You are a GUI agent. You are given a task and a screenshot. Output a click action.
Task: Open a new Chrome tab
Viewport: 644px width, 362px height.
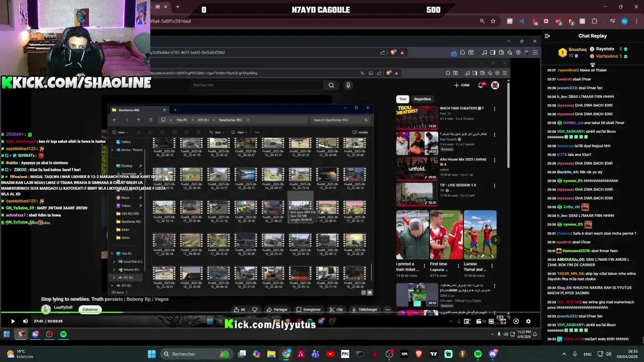point(178,7)
